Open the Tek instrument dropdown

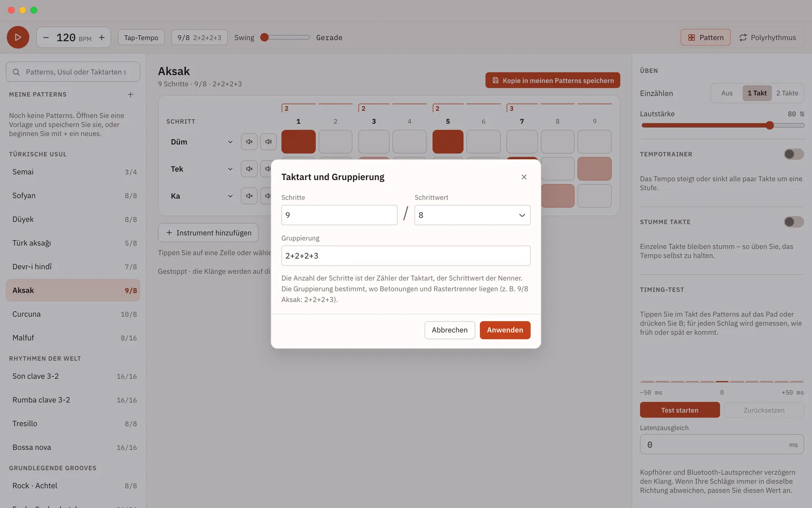(201, 169)
